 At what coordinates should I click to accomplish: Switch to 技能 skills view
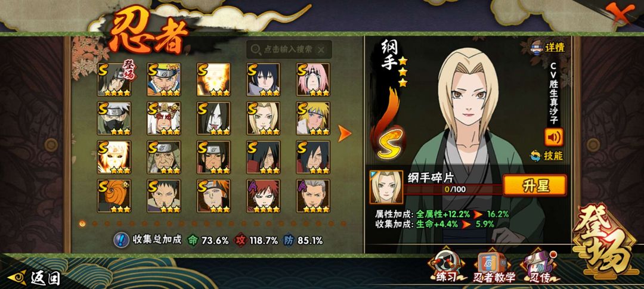click(x=547, y=156)
